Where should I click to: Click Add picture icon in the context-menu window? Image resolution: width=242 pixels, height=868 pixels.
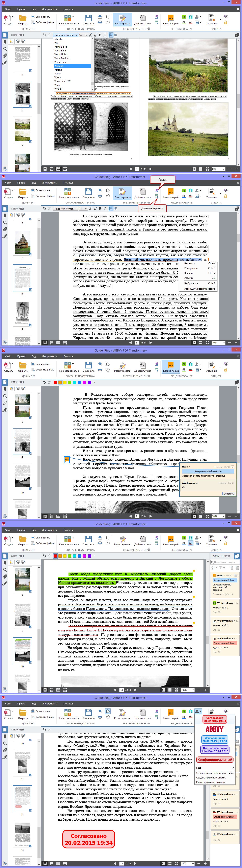click(x=157, y=196)
